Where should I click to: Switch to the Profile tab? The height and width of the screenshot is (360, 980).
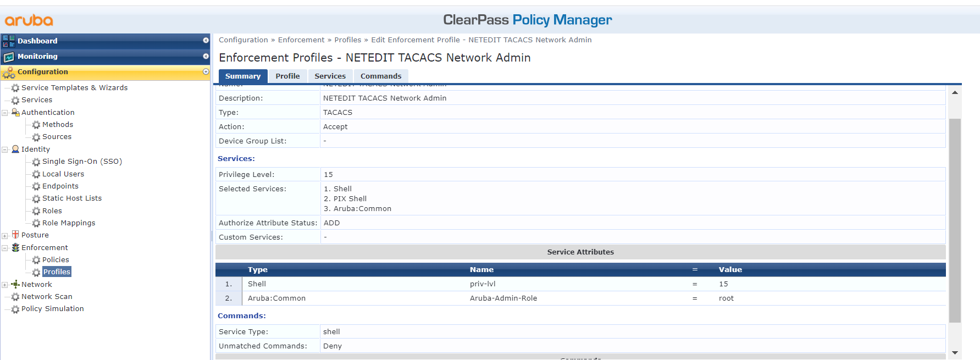coord(287,76)
